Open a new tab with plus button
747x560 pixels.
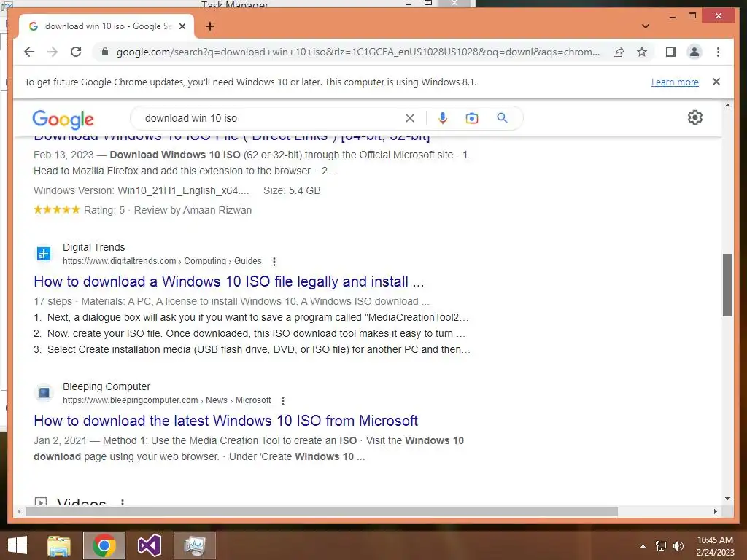(210, 26)
